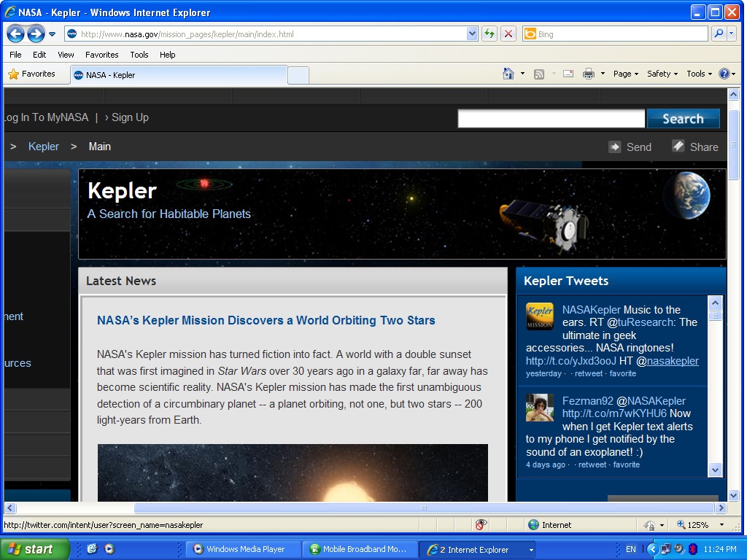Viewport: 747px width, 560px height.
Task: Select the NASA - Kepler tab
Action: 179,75
